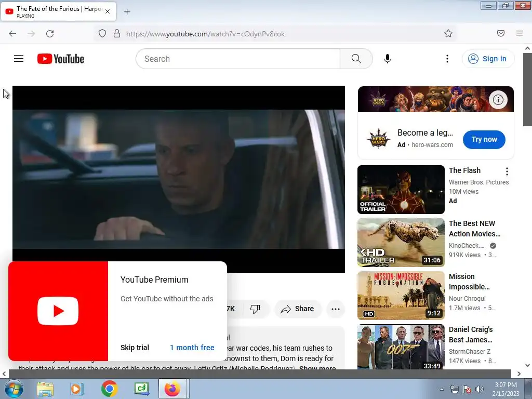Open Google Chrome from taskbar
532x399 pixels.
[x=109, y=389]
